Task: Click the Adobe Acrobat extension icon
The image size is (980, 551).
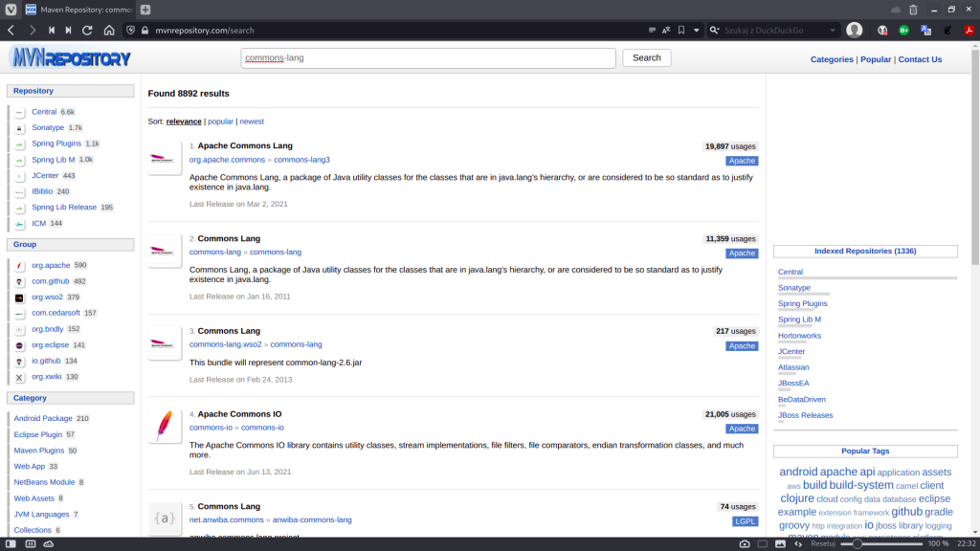Action: tap(970, 30)
